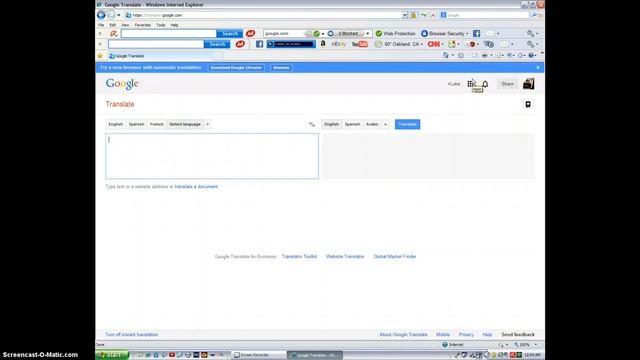Click the Facebook icon beside Browser Security
Screen dimensions: 640x360
coord(476,33)
